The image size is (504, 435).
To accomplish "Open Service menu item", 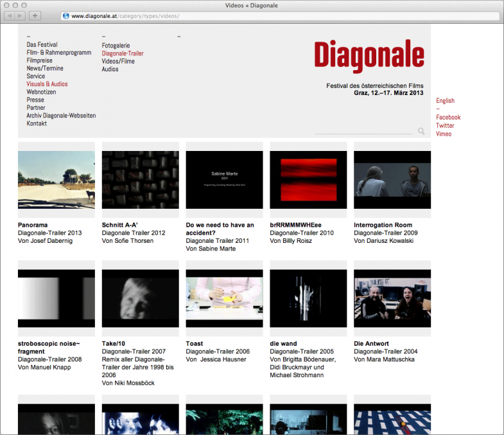I will tap(36, 76).
